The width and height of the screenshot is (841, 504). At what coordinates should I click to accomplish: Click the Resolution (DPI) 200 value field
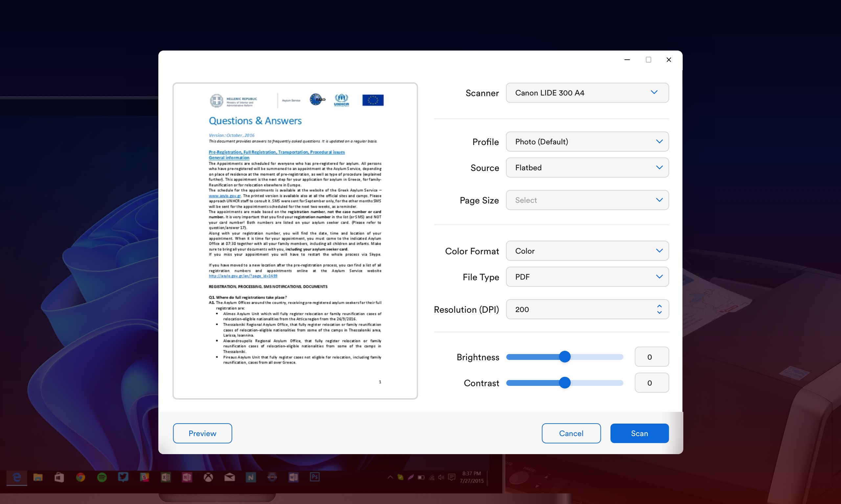pos(578,309)
